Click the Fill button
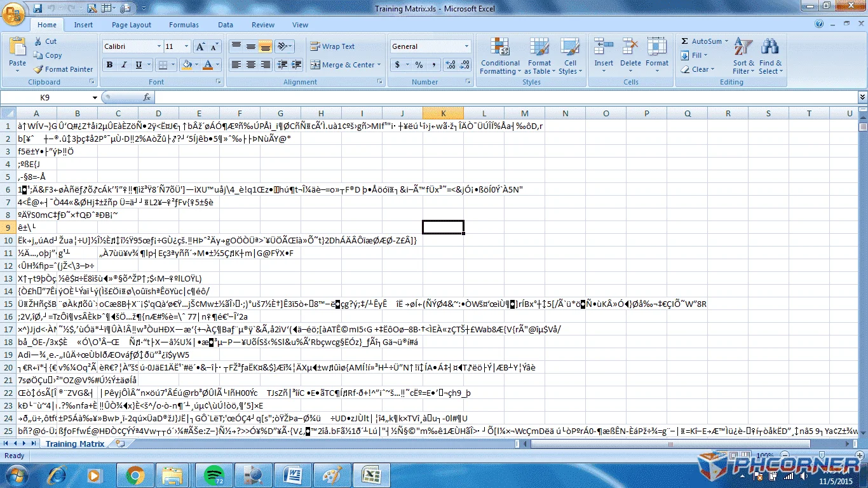This screenshot has width=868, height=488. 694,55
